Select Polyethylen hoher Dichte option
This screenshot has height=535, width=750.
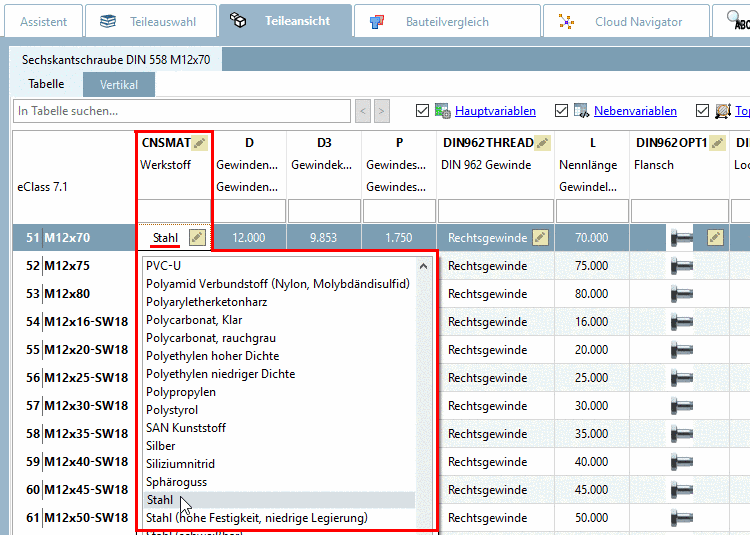(280, 356)
